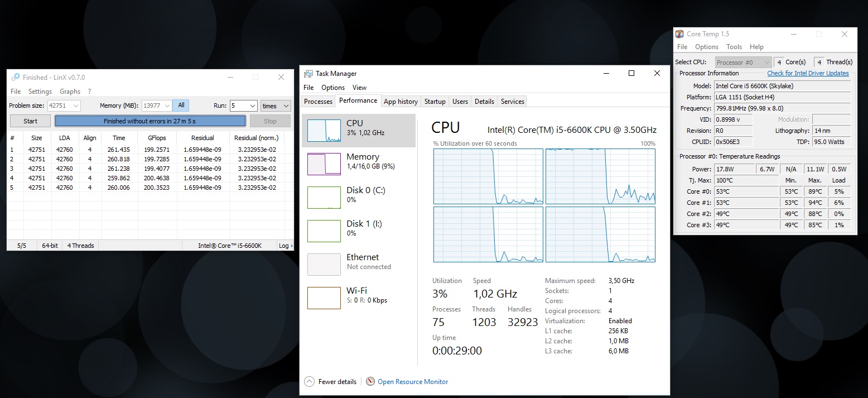Click the Size column header in LinX
This screenshot has width=868, height=398.
36,138
